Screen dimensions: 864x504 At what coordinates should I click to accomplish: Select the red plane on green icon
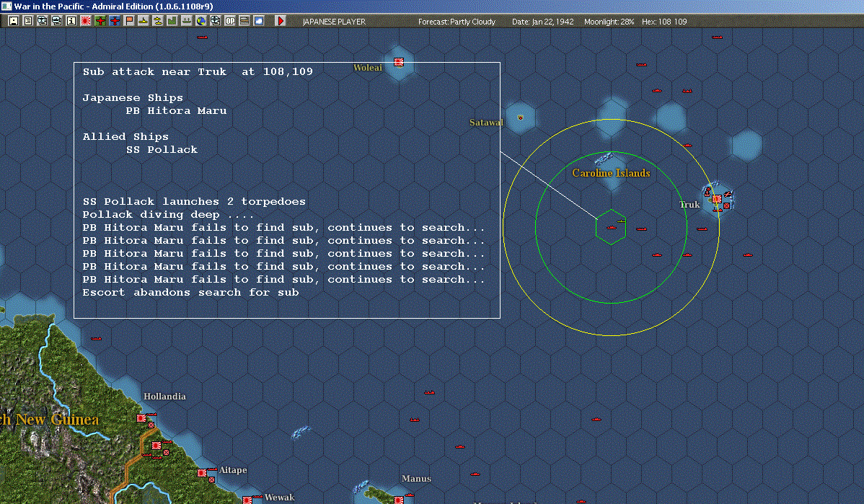pyautogui.click(x=100, y=21)
